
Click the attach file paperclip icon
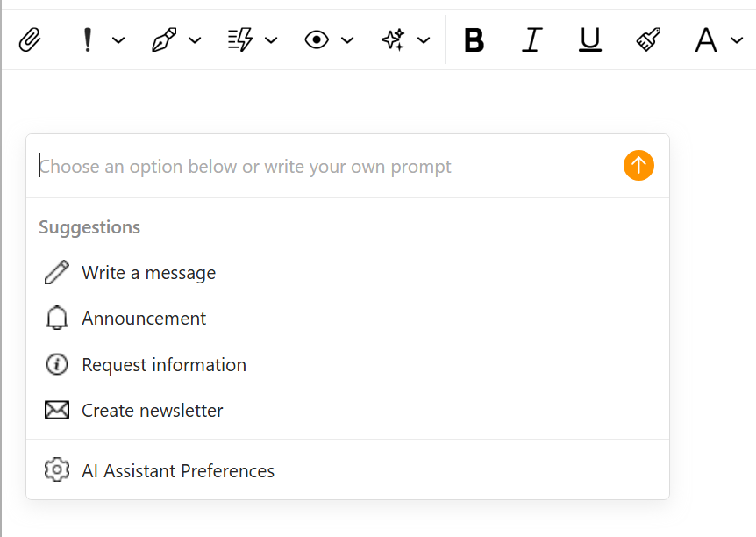(30, 39)
